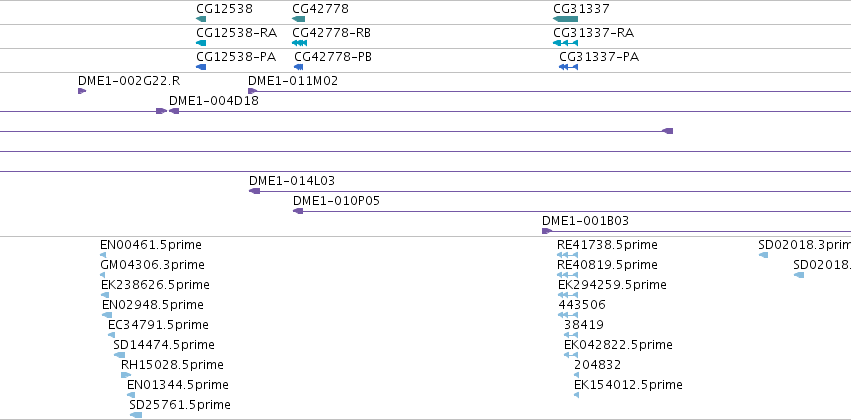The image size is (851, 420).
Task: Select the CG42778 gene glyph
Action: coord(299,19)
